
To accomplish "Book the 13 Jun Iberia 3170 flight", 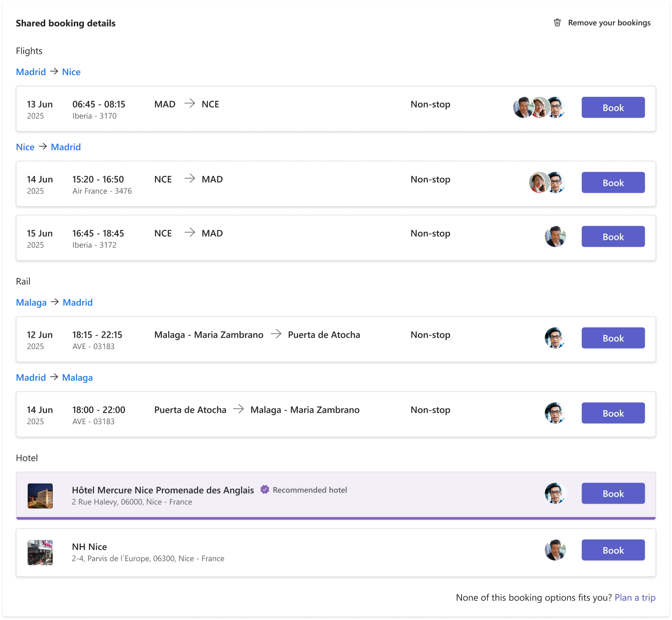I will [613, 108].
